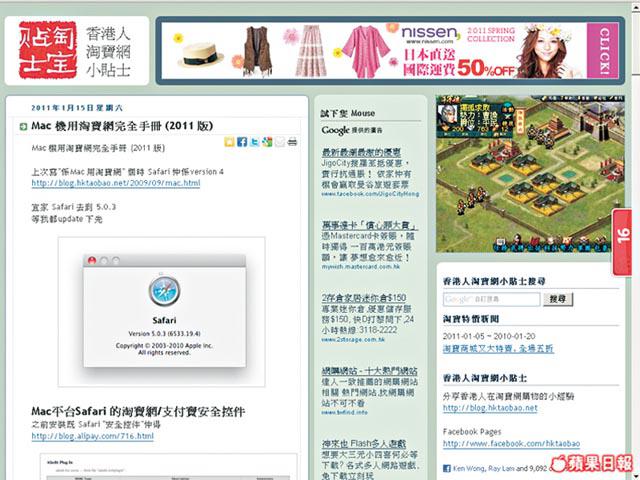Click the Ray Lam name link
The height and width of the screenshot is (480, 640).
tap(501, 469)
